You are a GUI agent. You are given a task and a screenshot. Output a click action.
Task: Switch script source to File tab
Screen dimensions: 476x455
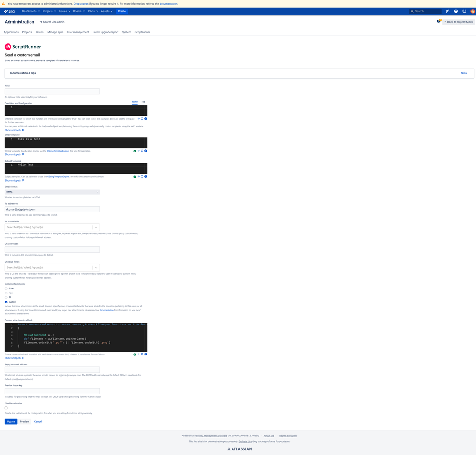click(143, 102)
